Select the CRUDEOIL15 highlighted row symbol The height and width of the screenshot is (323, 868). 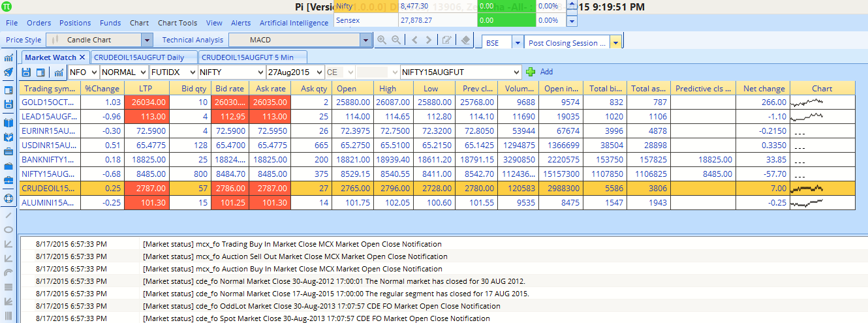click(48, 188)
